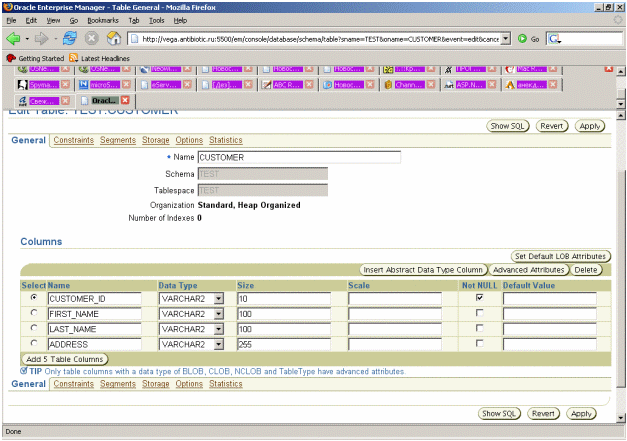The height and width of the screenshot is (441, 627).
Task: Check Not NULL for FIRST_NAME
Action: click(479, 312)
